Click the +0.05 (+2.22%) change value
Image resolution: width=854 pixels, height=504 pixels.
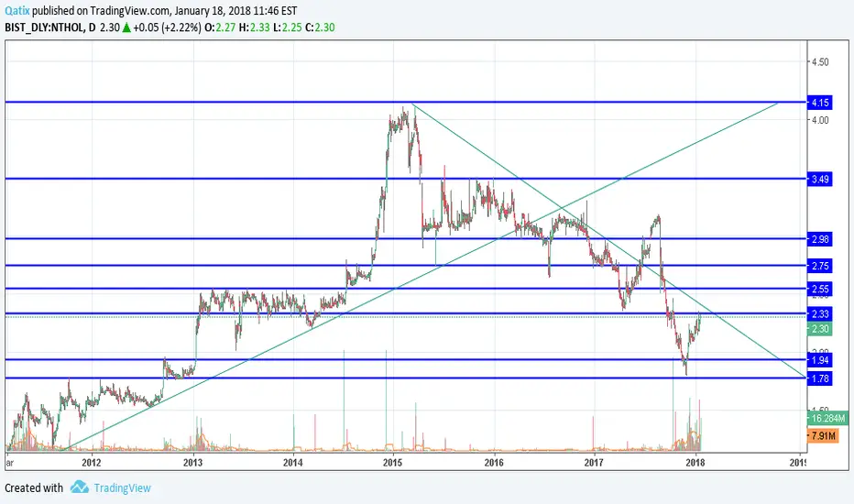(167, 27)
